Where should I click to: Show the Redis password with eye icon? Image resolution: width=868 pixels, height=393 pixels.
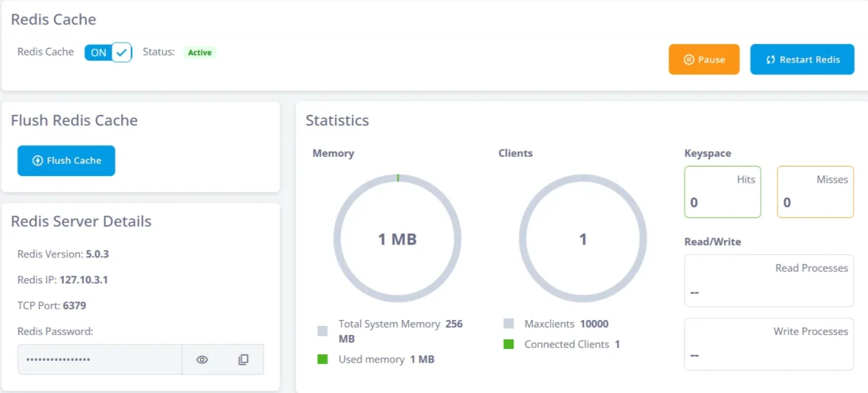(x=202, y=359)
